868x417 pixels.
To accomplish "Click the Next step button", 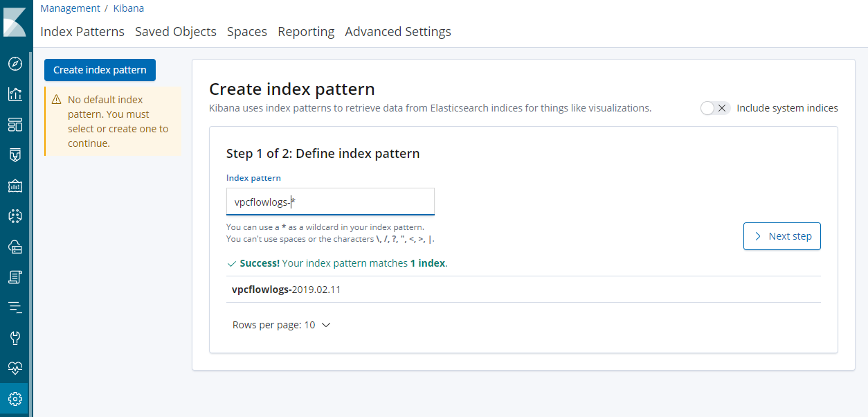I will click(x=781, y=236).
